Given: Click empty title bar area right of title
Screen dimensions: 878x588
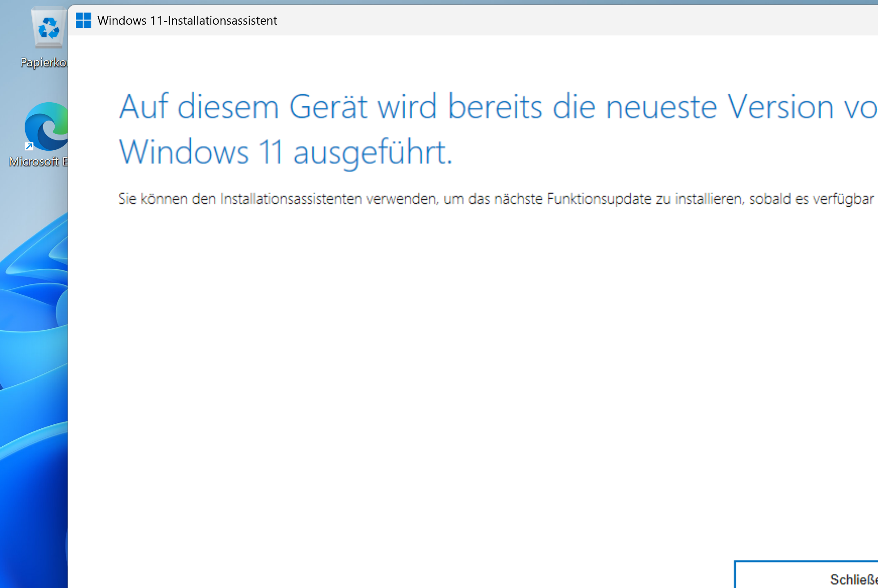Looking at the screenshot, I should [x=538, y=20].
